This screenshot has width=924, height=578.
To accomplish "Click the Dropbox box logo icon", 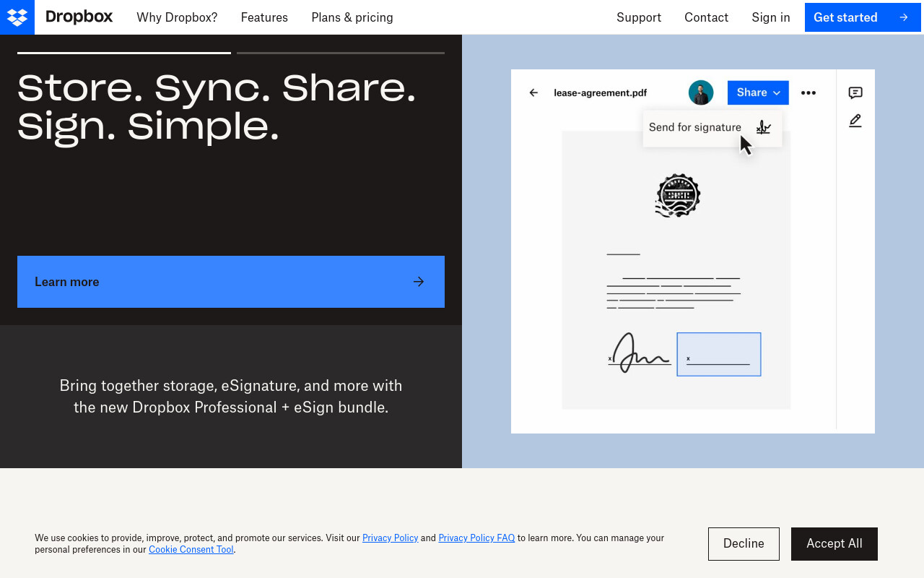I will tap(17, 17).
